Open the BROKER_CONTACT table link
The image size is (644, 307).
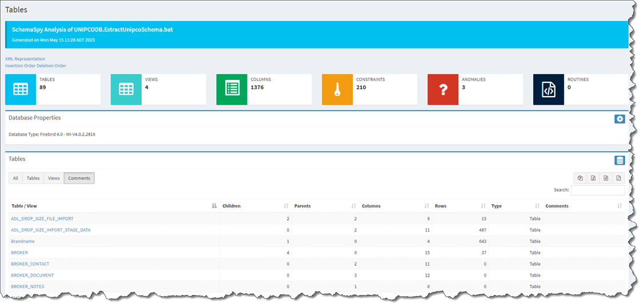click(30, 264)
